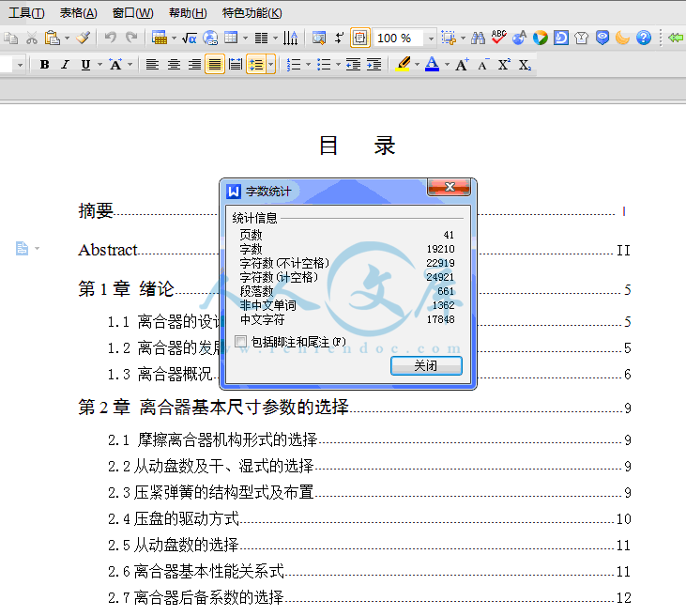Align the text left
Viewport: 686px width, 616px height.
152,65
